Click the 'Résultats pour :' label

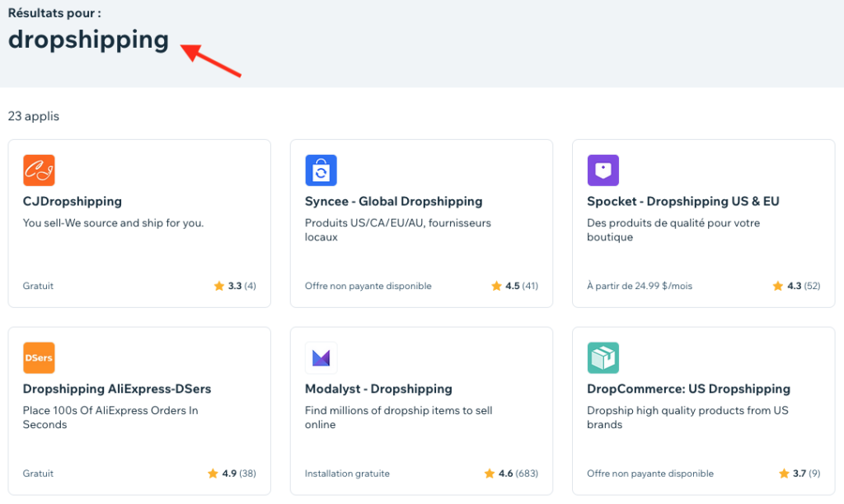[x=54, y=13]
